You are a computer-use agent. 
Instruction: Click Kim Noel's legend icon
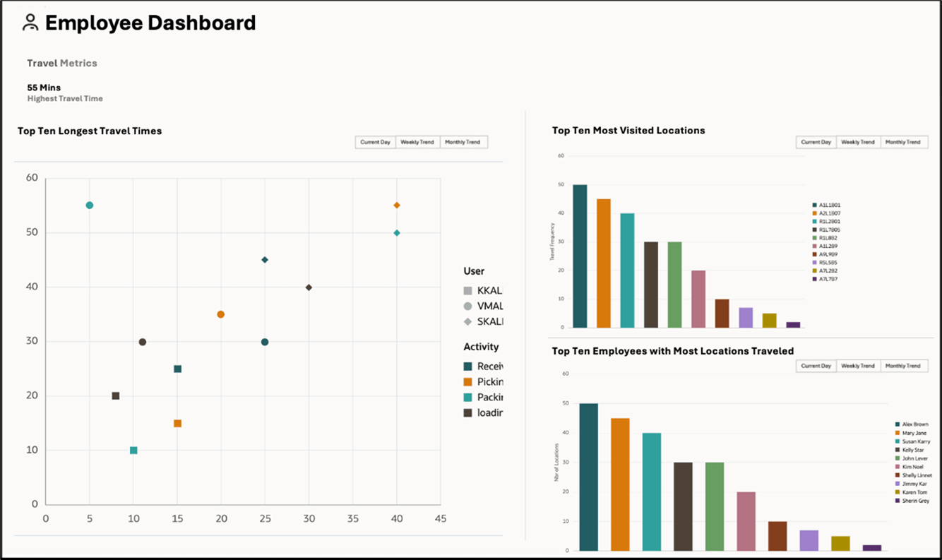(x=895, y=466)
